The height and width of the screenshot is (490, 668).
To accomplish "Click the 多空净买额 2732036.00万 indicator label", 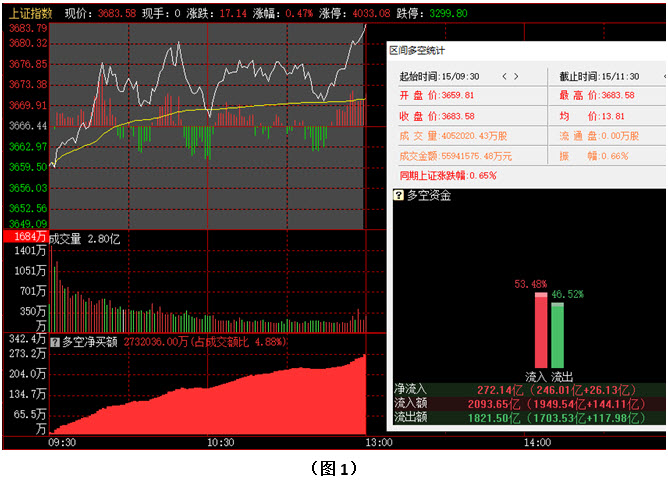I will (x=175, y=342).
